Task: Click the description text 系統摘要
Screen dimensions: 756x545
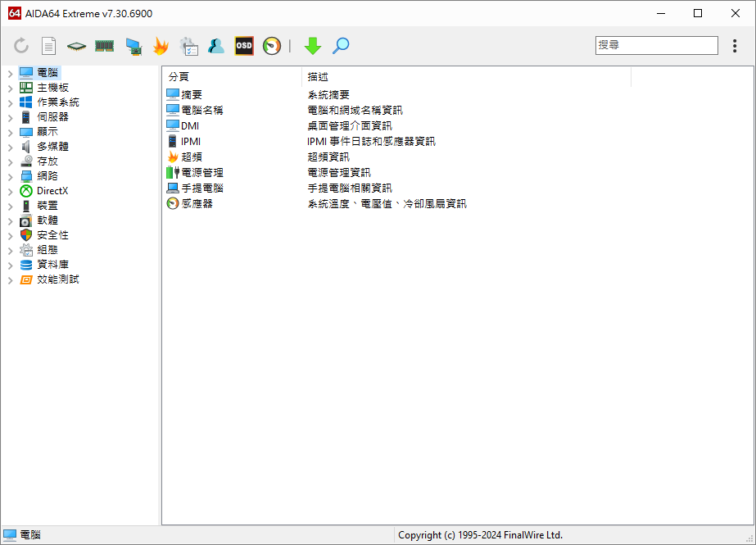Action: tap(328, 94)
